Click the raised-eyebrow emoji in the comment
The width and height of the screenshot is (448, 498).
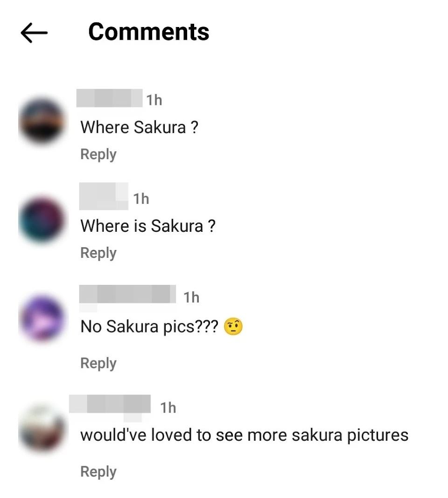[x=233, y=326]
